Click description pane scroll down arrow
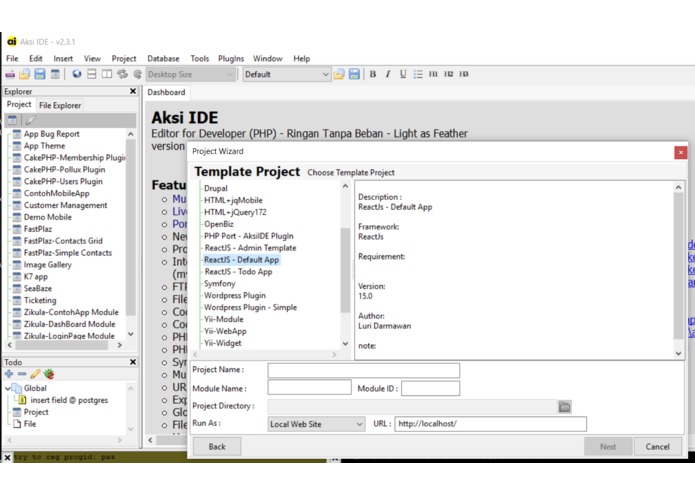The height and width of the screenshot is (494, 695). pyautogui.click(x=678, y=353)
